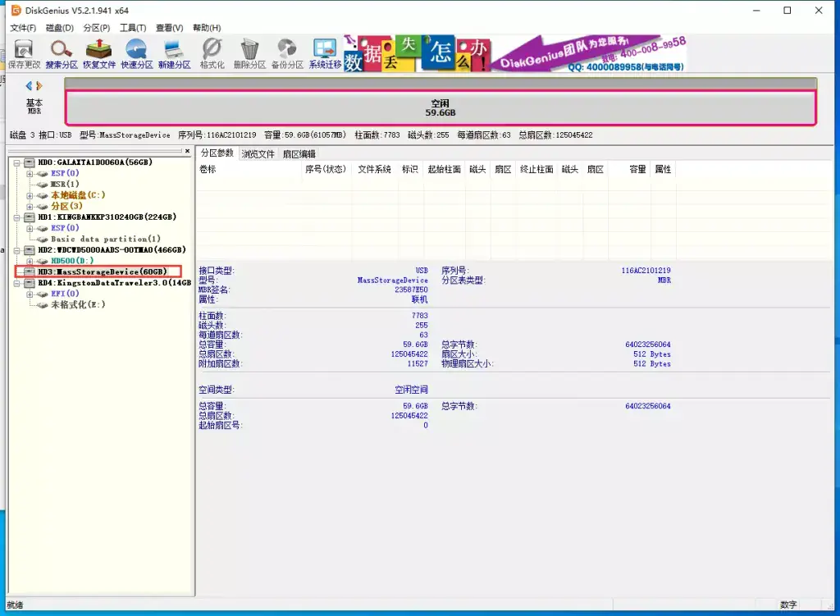Image resolution: width=840 pixels, height=616 pixels.
Task: Select RD4:KingstonDataTraveler3.0 disk
Action: click(114, 283)
